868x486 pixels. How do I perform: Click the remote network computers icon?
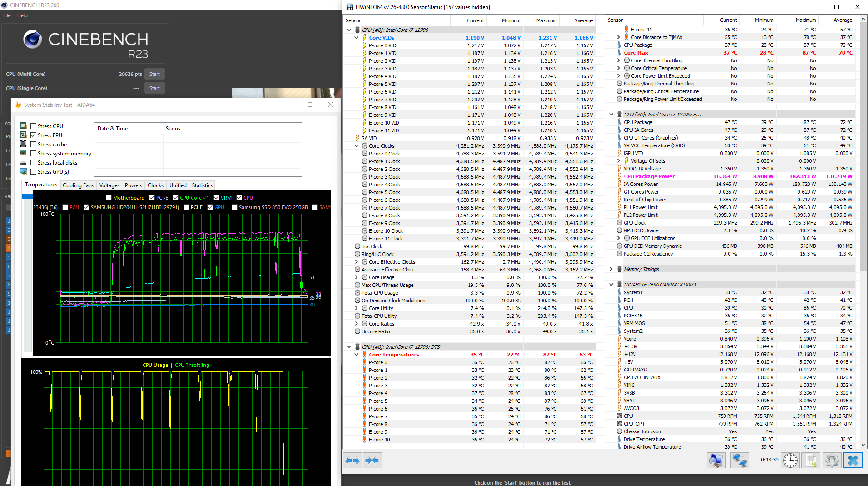coord(739,461)
